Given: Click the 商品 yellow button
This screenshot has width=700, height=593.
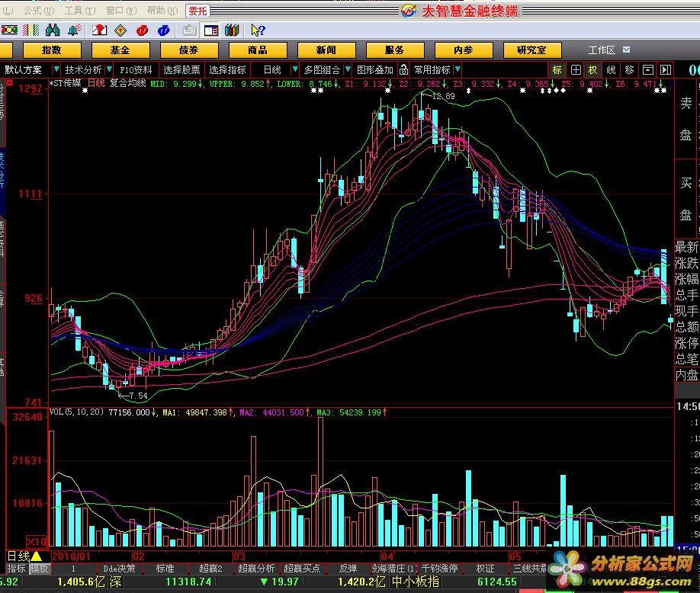Looking at the screenshot, I should click(258, 50).
